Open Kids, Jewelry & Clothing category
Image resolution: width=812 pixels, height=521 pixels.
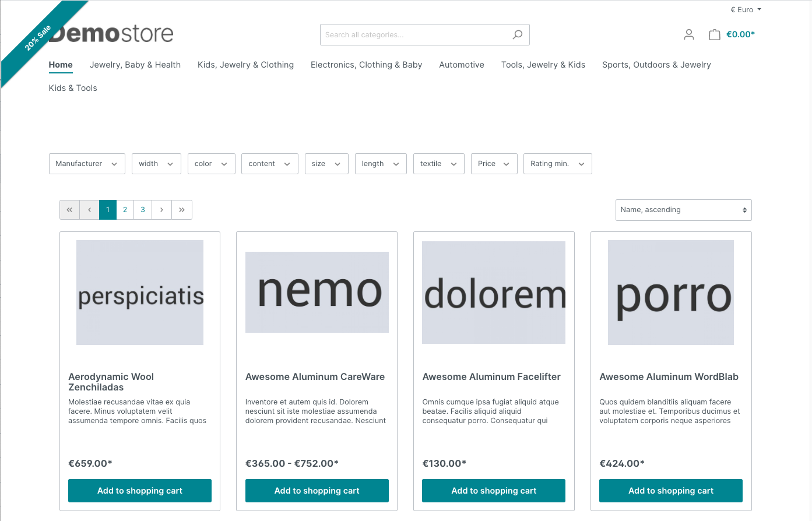coord(245,65)
